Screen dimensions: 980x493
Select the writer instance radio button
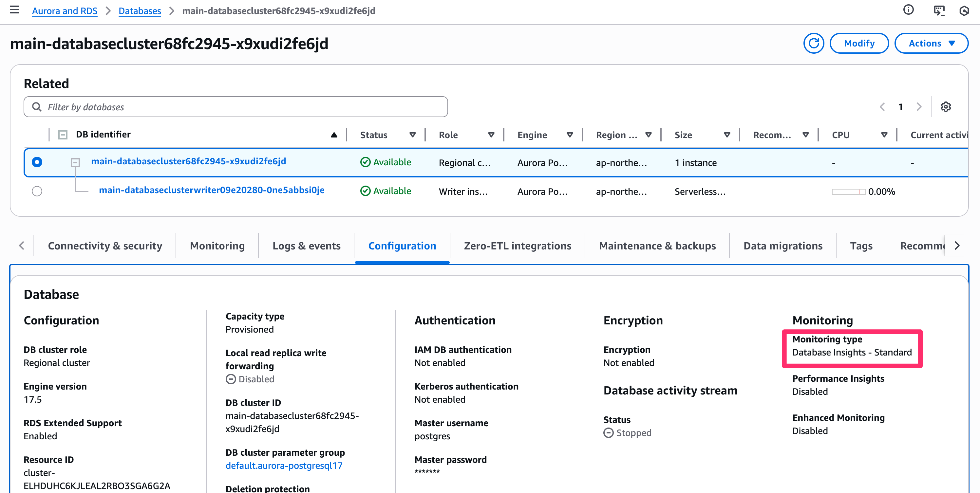point(37,191)
